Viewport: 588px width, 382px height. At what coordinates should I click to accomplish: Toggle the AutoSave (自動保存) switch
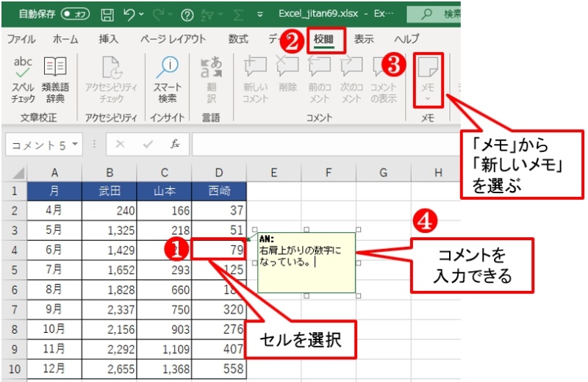click(x=76, y=14)
